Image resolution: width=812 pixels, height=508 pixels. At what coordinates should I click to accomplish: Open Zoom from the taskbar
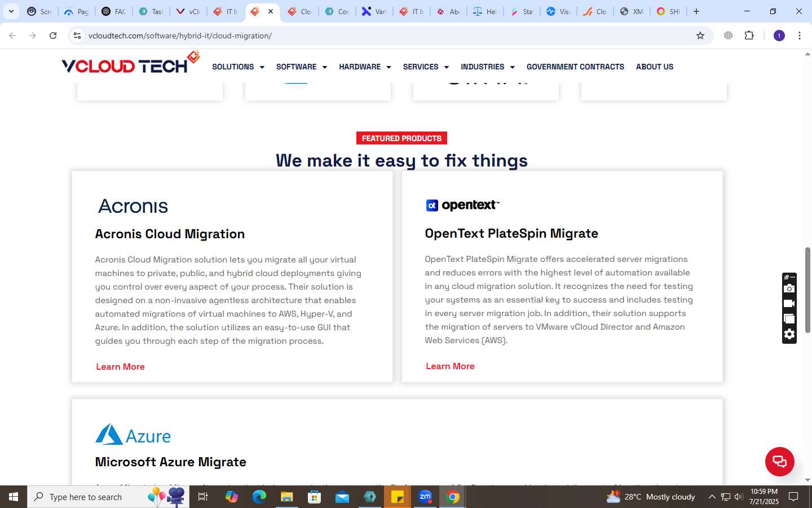coord(425,497)
